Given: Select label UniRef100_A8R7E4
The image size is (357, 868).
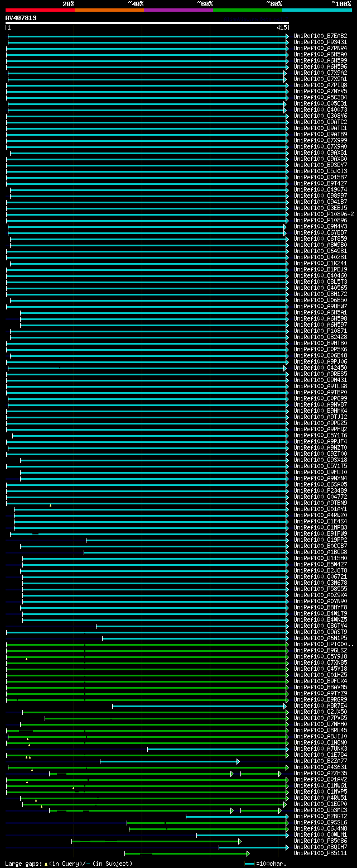Looking at the screenshot, I should pyautogui.click(x=320, y=705).
